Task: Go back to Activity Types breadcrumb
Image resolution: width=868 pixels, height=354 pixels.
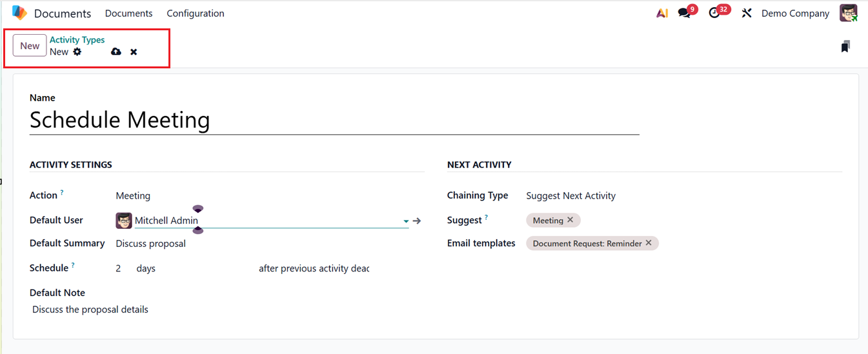Action: (x=77, y=40)
